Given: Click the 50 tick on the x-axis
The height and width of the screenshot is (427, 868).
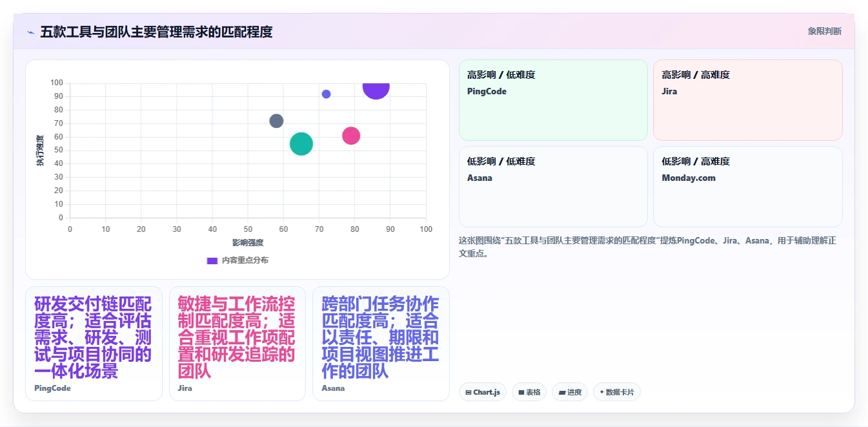Looking at the screenshot, I should pos(248,229).
